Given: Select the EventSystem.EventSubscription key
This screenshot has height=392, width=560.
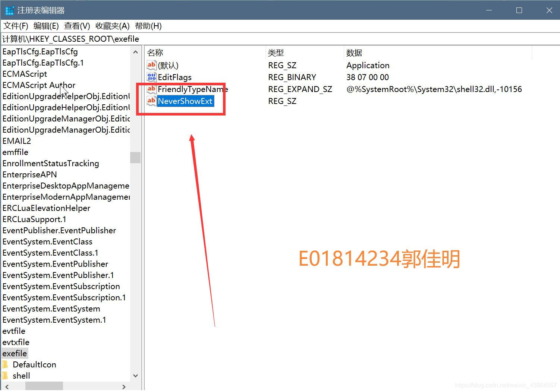Looking at the screenshot, I should coord(61,286).
